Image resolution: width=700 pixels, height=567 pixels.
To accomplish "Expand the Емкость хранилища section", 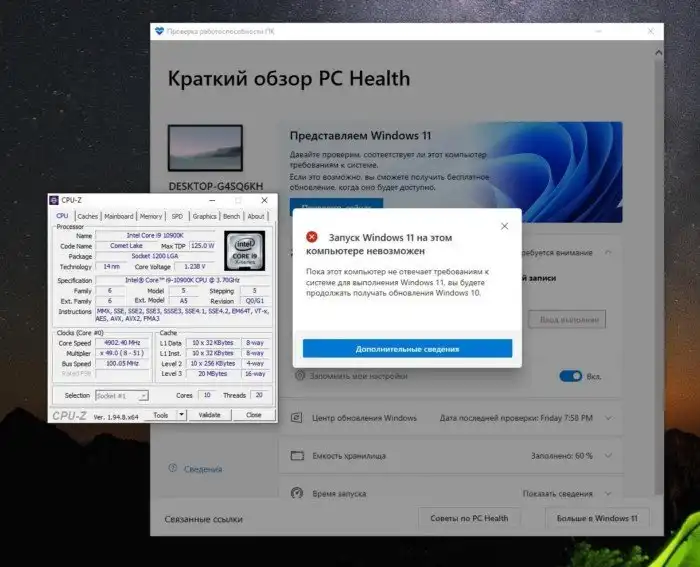I will pos(611,455).
